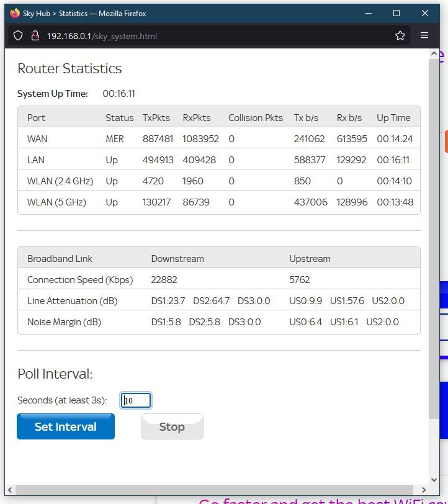The width and height of the screenshot is (448, 504).
Task: Click the WLAN (5 GHz) row label
Action: click(56, 202)
